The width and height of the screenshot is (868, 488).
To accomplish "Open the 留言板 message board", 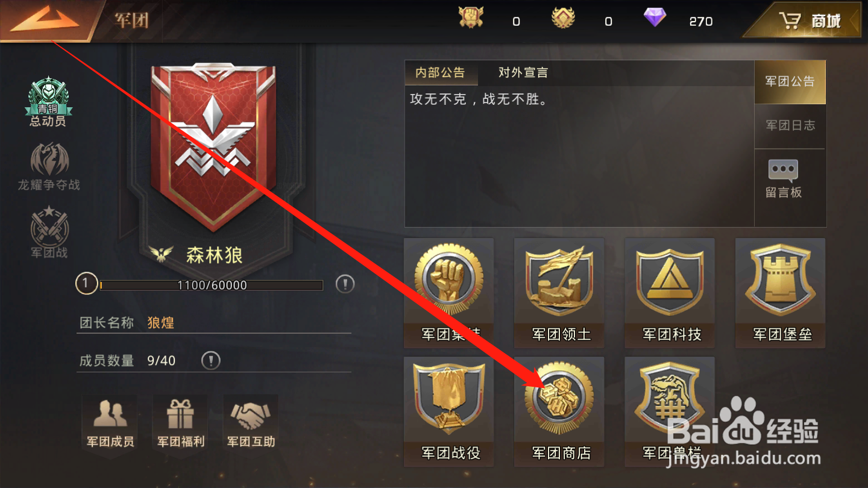I will (784, 180).
